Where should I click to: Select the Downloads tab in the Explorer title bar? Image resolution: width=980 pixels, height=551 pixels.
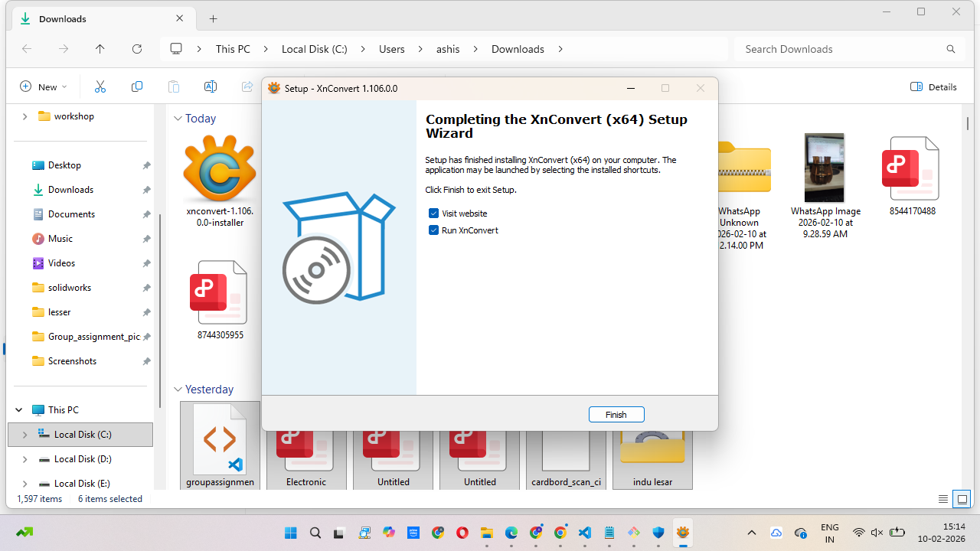[x=103, y=18]
